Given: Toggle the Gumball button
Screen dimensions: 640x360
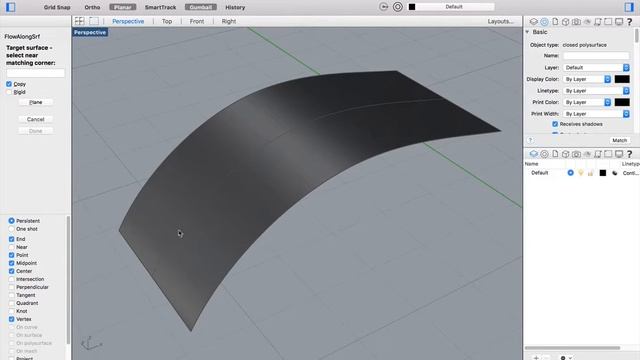Looking at the screenshot, I should click(201, 7).
